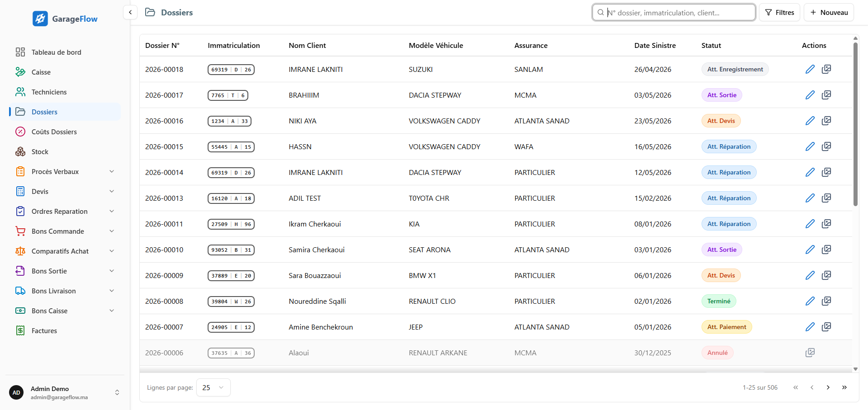
Task: Duplicate cancelled dossier 2026-00006 via copy icon
Action: [810, 353]
